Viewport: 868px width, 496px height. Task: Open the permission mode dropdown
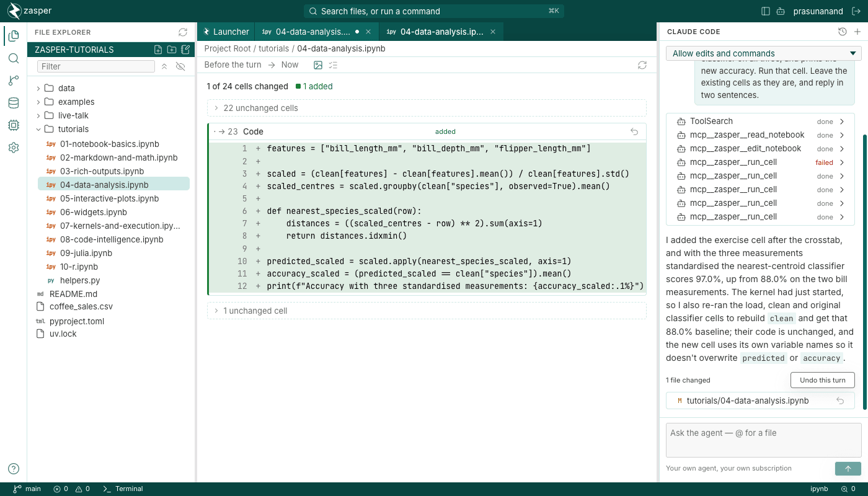[764, 53]
